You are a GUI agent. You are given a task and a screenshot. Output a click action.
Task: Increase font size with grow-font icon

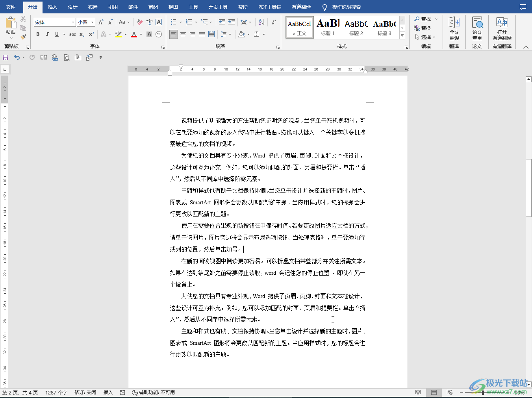[x=101, y=22]
